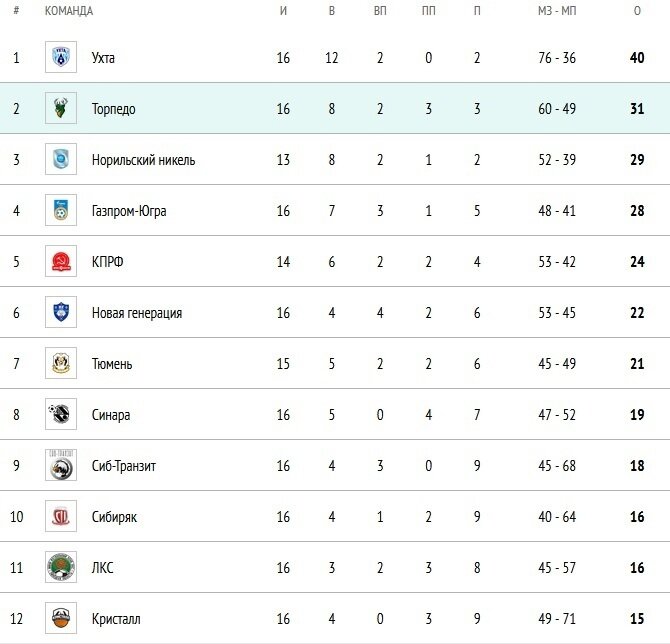
Task: Click the Синара team logo
Action: coord(60,415)
